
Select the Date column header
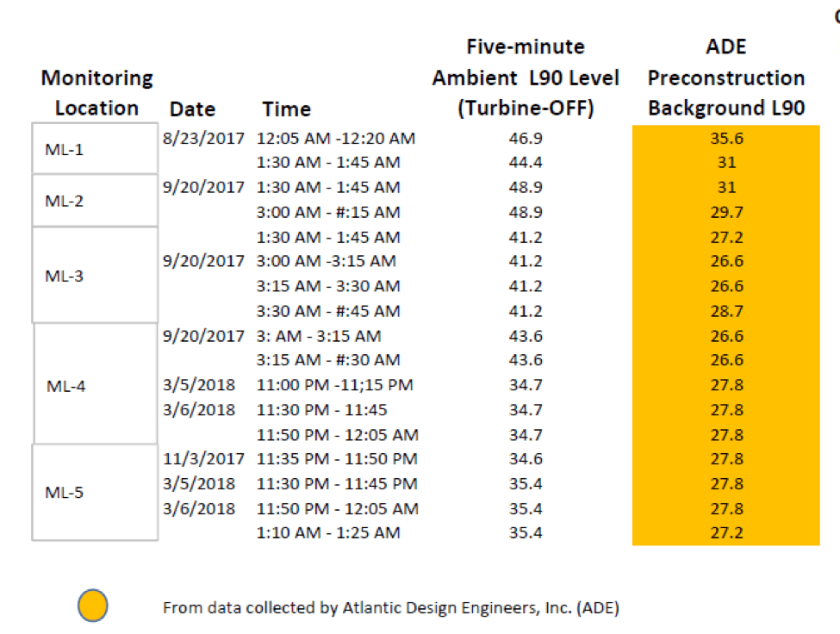[x=192, y=109]
